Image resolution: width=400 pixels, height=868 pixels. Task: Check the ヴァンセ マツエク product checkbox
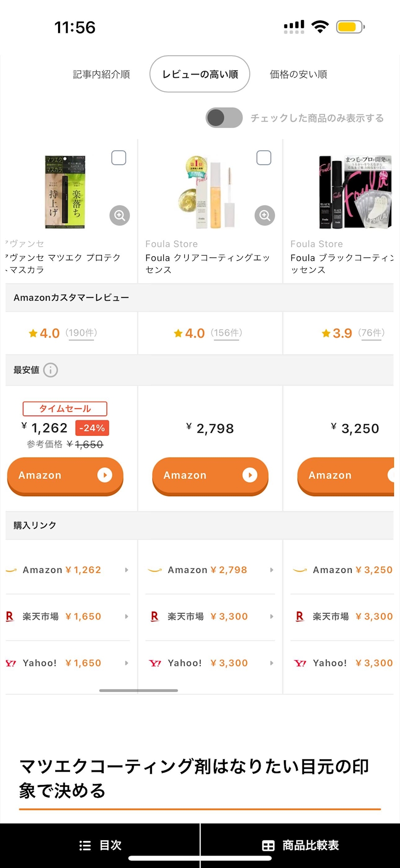point(119,158)
